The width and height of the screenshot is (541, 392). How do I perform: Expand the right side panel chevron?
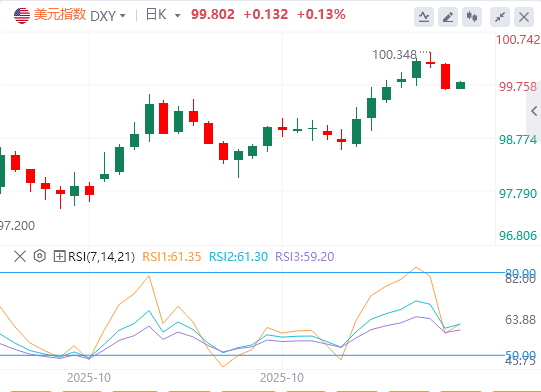point(534,111)
